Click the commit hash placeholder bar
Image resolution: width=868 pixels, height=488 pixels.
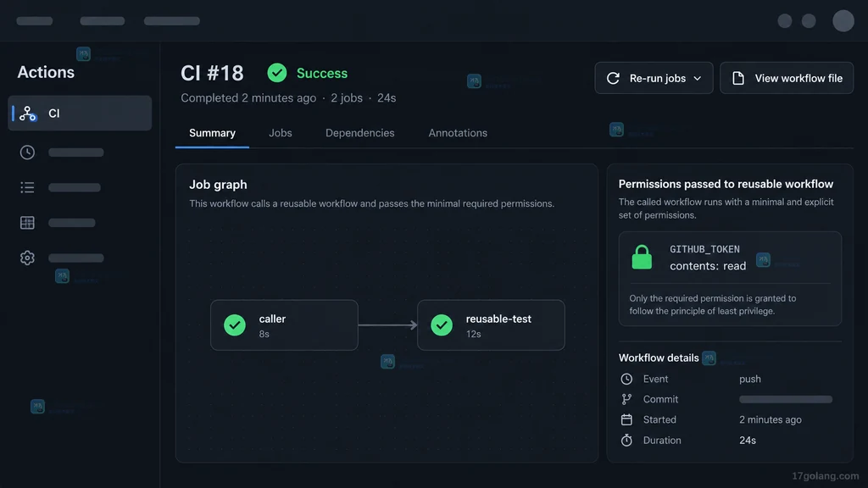pos(786,400)
